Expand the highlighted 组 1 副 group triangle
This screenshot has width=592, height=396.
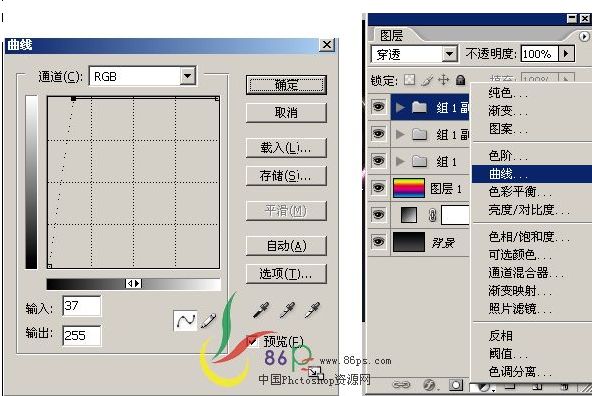coord(400,108)
